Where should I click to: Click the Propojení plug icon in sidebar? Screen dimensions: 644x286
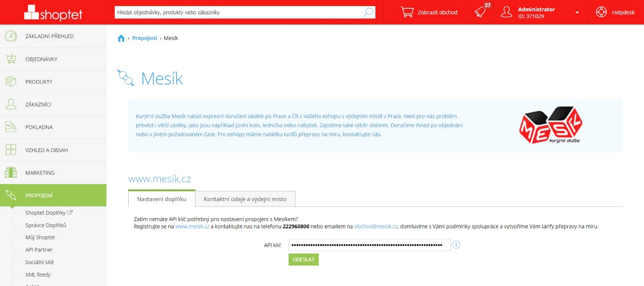11,195
